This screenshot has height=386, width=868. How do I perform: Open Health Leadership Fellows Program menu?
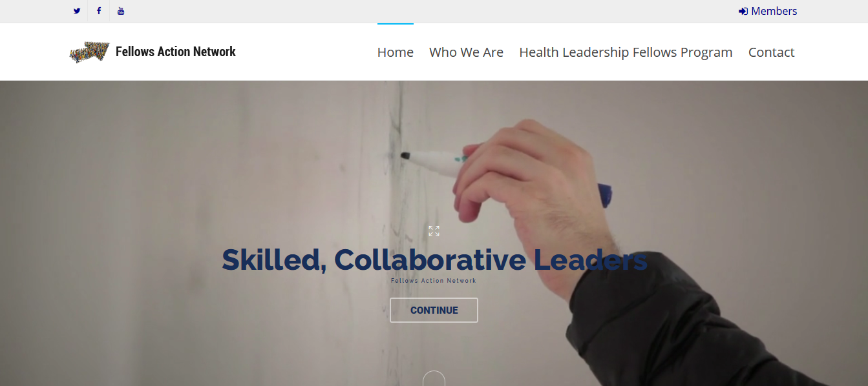point(626,52)
